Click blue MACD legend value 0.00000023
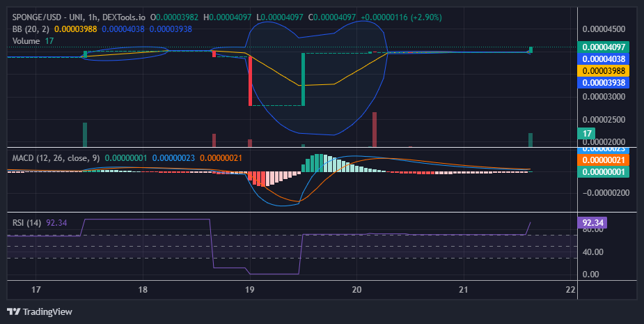Viewport: 644px width, 324px height. coord(173,158)
